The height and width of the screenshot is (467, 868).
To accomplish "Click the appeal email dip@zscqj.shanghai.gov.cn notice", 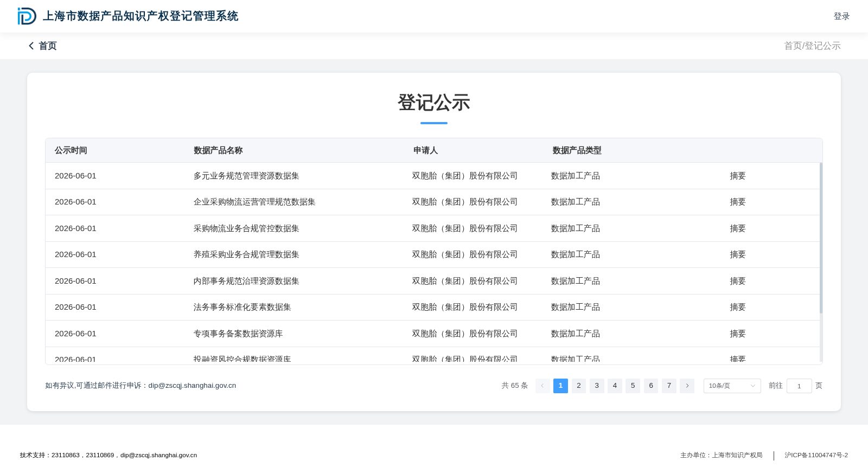I will coord(141,386).
